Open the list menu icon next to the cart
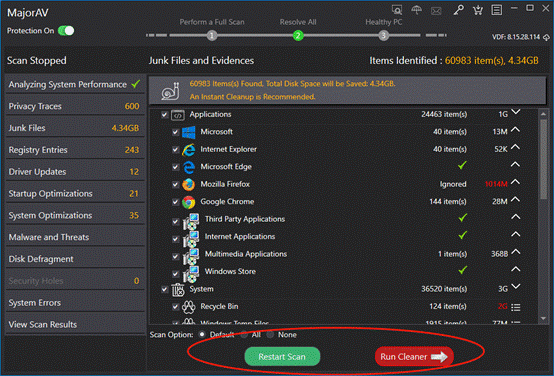The image size is (554, 376). [x=497, y=10]
